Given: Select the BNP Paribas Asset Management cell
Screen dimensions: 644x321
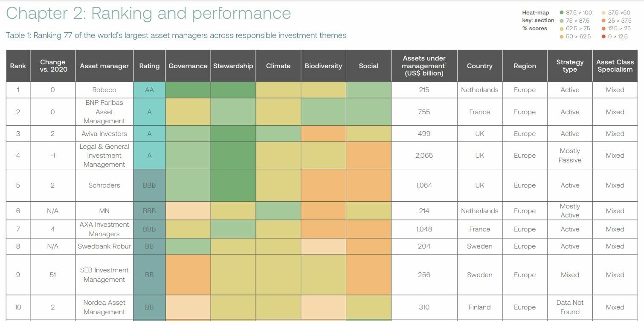Looking at the screenshot, I should pyautogui.click(x=104, y=112).
